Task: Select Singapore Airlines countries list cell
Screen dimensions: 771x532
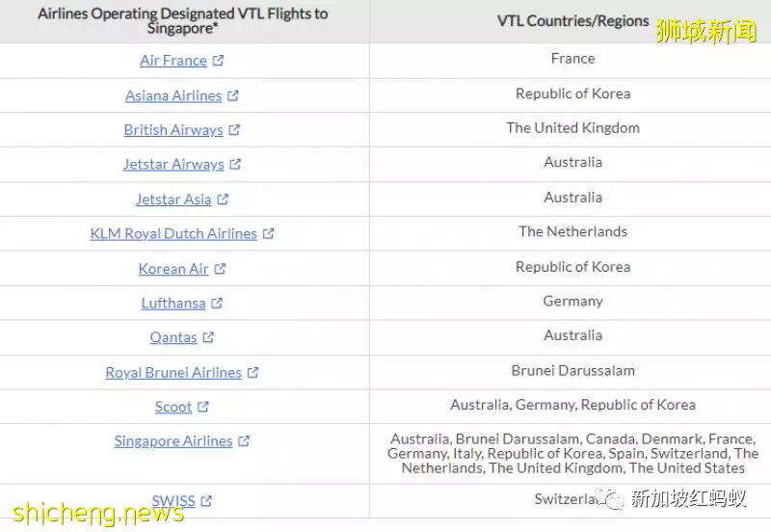Action: tap(572, 454)
